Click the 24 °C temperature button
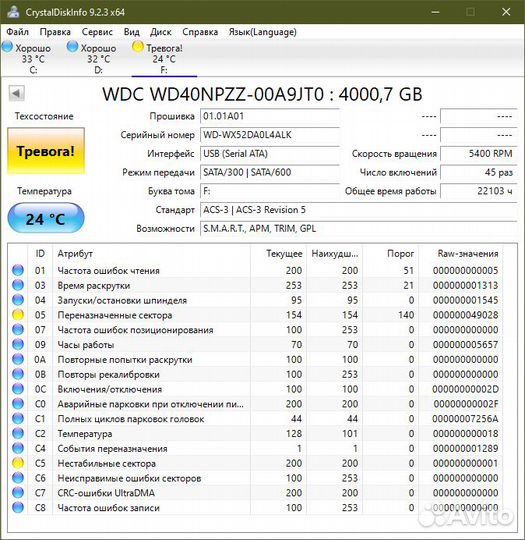This screenshot has width=525, height=540. pyautogui.click(x=46, y=218)
